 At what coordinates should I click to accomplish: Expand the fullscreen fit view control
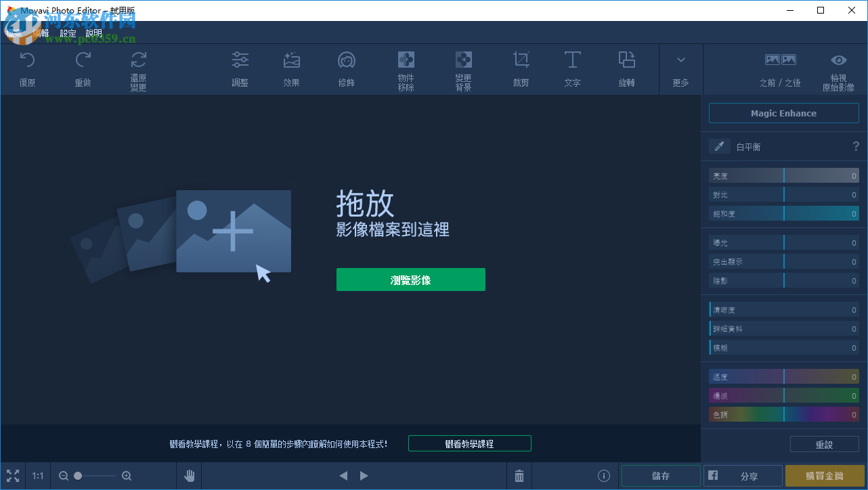click(12, 475)
